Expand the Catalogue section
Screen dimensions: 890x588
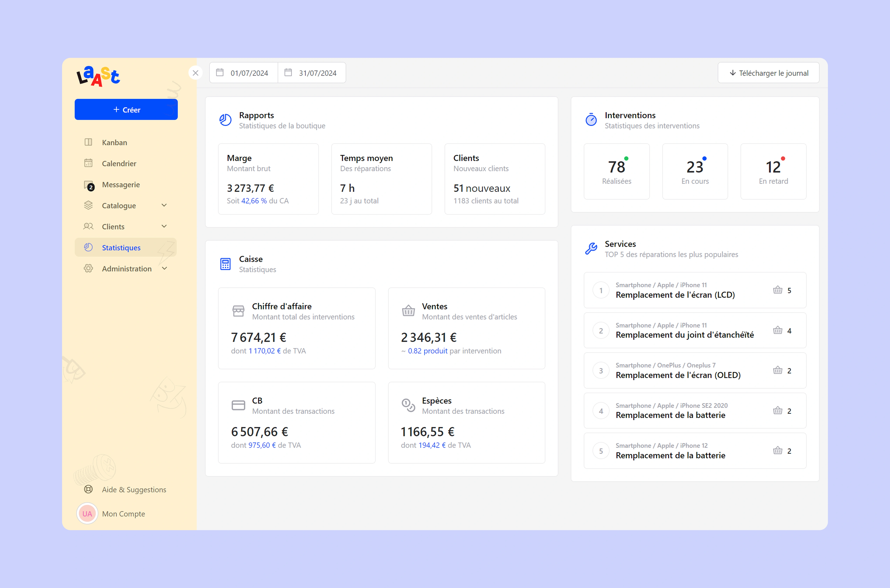point(164,205)
